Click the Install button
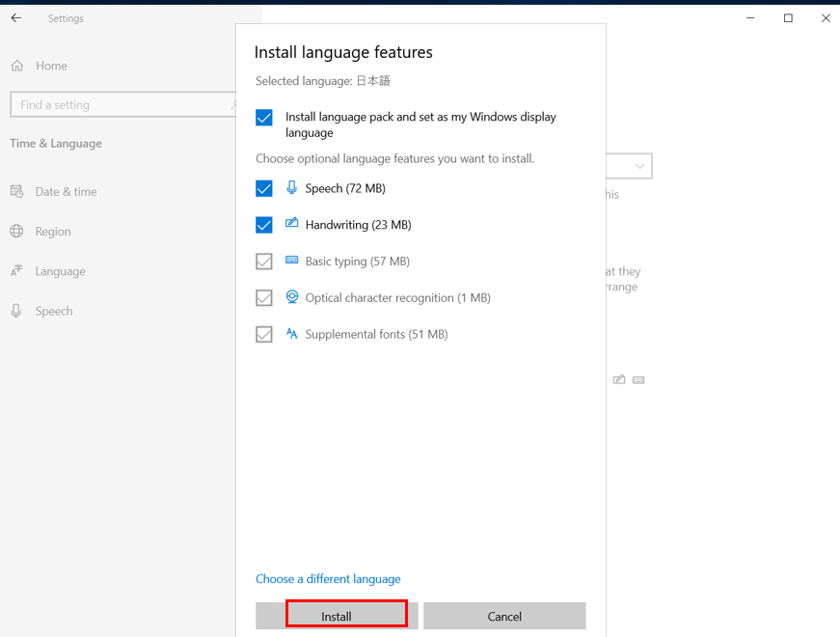This screenshot has width=840, height=637. click(x=337, y=616)
